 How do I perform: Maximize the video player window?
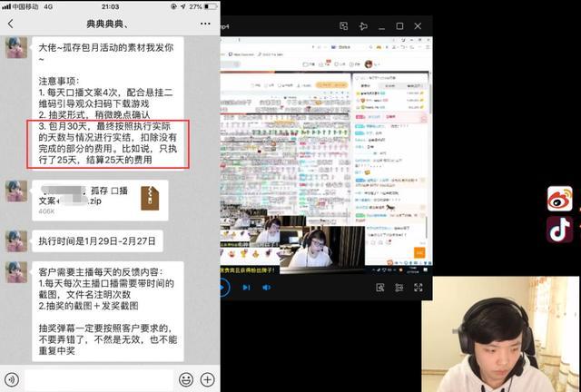coord(399,26)
